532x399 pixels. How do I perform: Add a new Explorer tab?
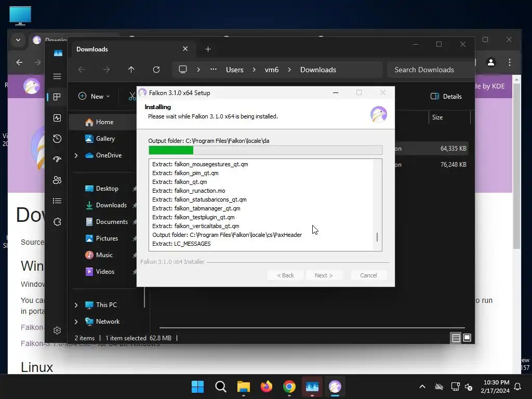click(208, 49)
